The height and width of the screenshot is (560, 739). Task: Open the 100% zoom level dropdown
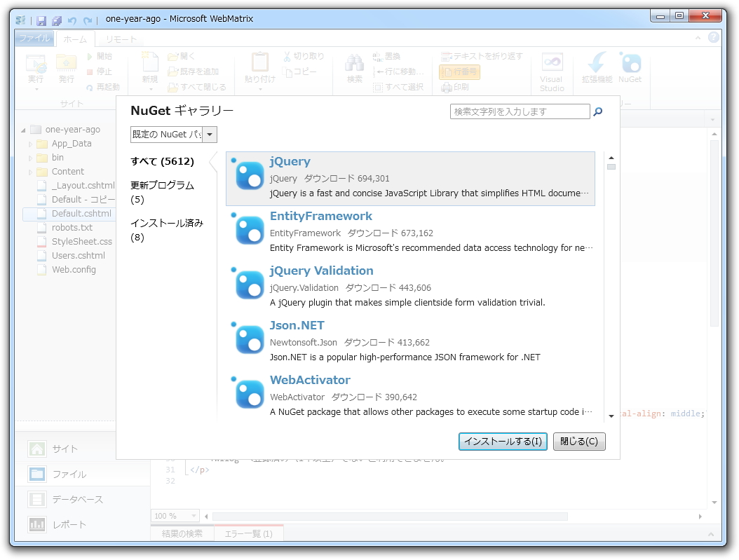174,515
